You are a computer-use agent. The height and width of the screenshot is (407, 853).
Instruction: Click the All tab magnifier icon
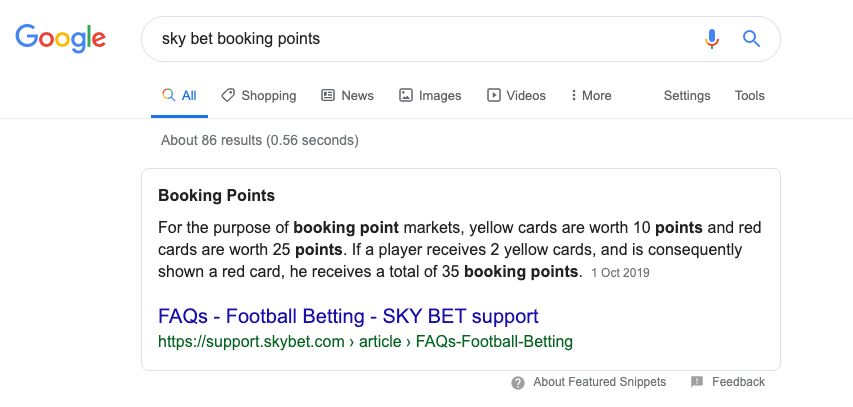pyautogui.click(x=169, y=95)
